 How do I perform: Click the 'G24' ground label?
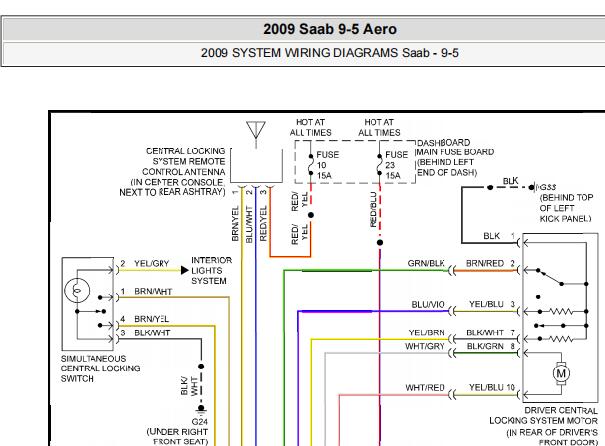pyautogui.click(x=199, y=422)
